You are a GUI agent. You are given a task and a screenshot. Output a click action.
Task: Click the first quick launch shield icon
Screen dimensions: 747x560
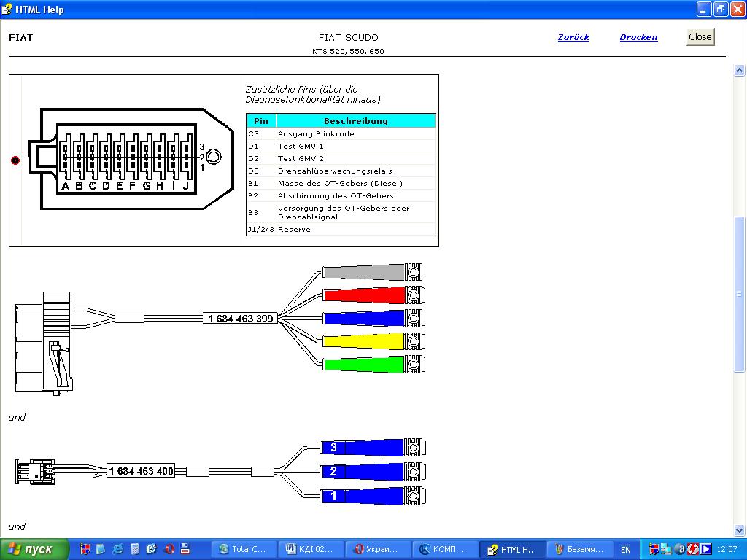[x=85, y=549]
